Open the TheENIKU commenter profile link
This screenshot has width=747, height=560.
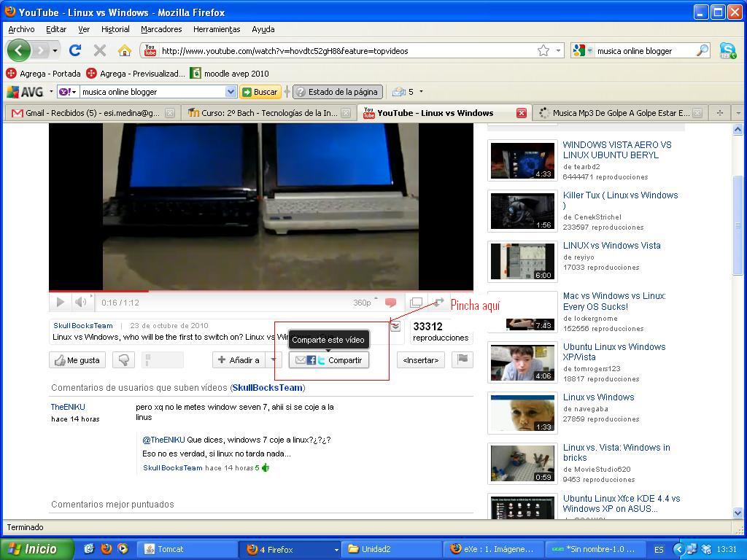tap(68, 407)
